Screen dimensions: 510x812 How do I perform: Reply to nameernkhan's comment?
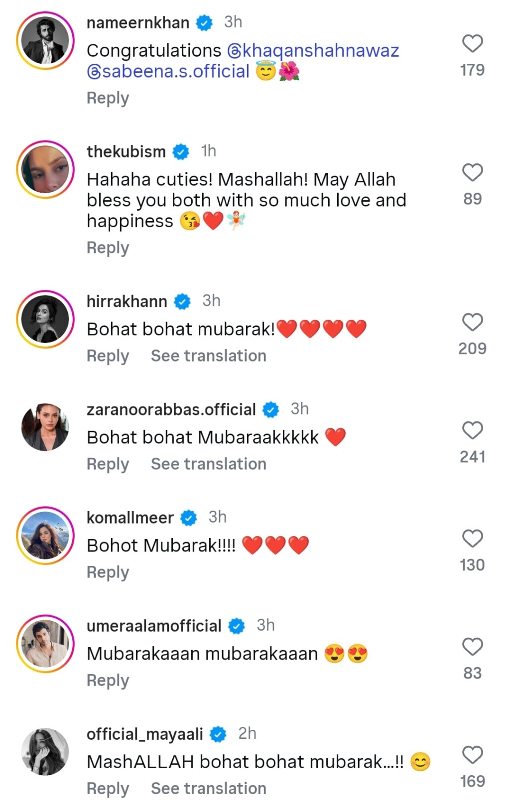(x=107, y=98)
